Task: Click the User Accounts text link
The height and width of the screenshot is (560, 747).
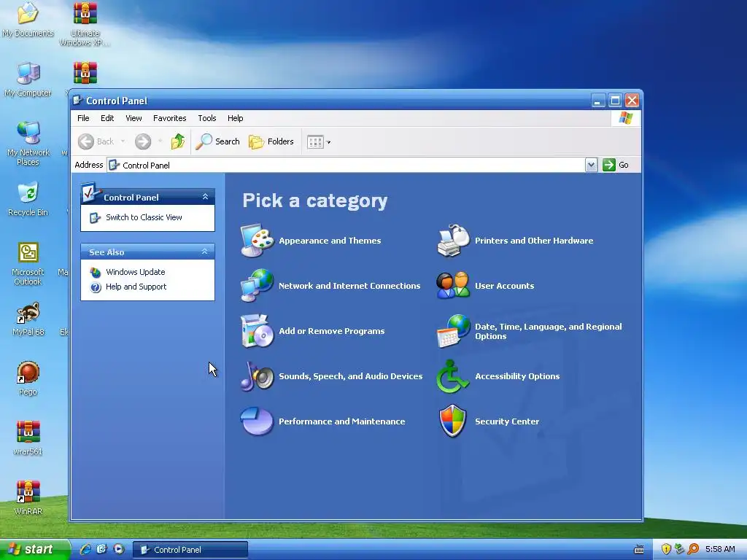Action: [505, 286]
